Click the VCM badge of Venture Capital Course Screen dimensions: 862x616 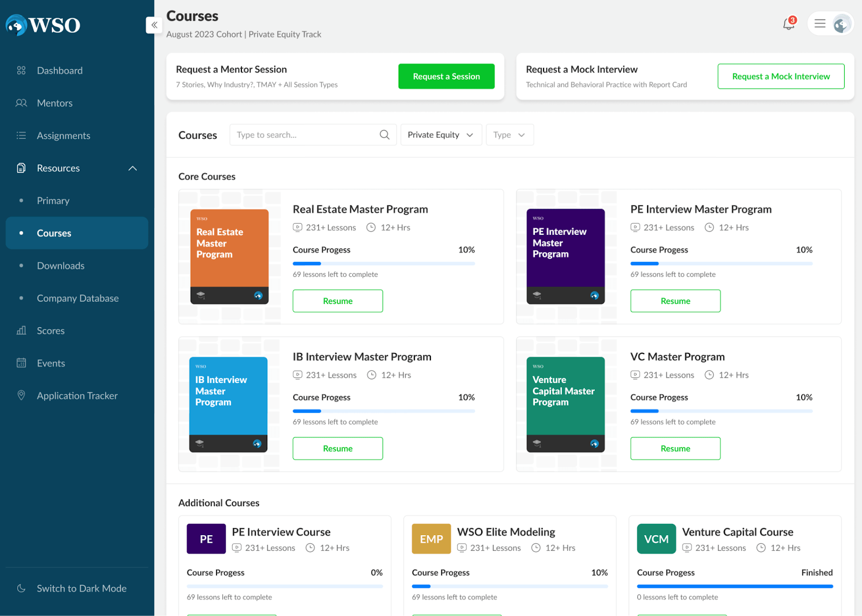[656, 539]
